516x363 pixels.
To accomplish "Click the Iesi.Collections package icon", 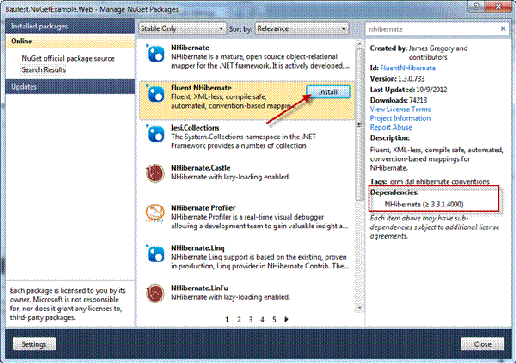I will tap(155, 134).
